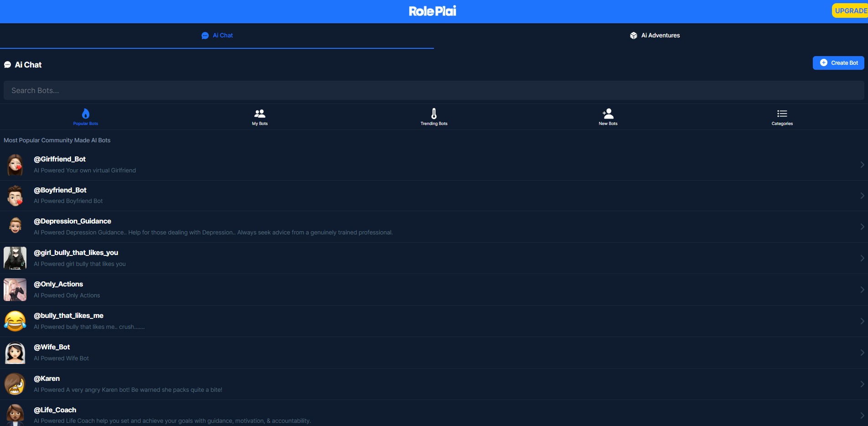Screen dimensions: 868x426
Task: Expand the Life_Coach row chevron
Action: [x=862, y=416]
